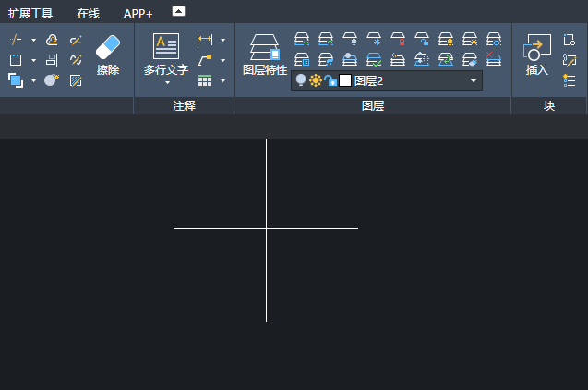The width and height of the screenshot is (588, 390).
Task: Click the create block icon
Action: tap(570, 40)
